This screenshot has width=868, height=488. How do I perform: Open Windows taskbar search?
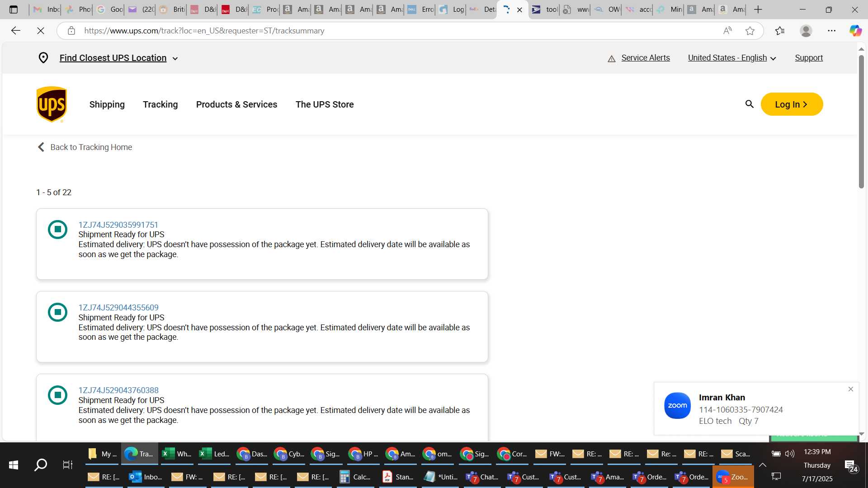pos(41,465)
